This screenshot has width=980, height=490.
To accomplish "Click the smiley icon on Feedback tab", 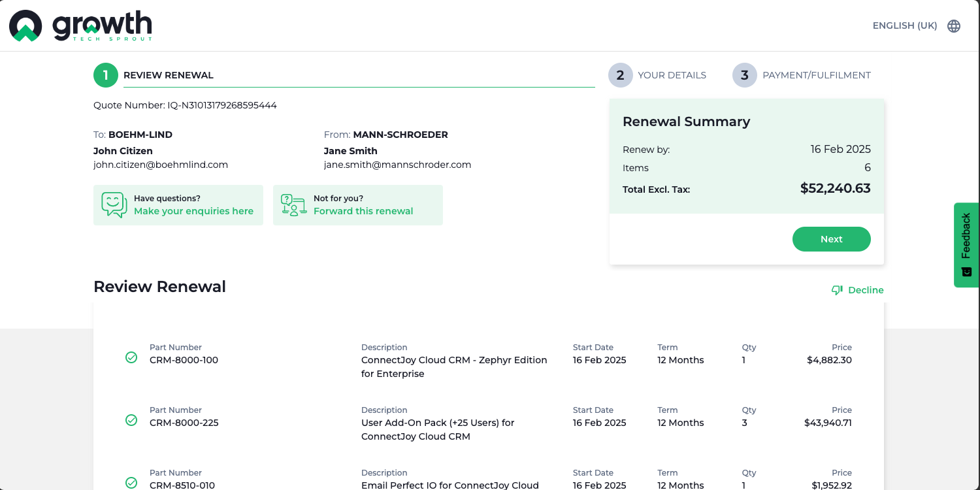I will [x=967, y=272].
